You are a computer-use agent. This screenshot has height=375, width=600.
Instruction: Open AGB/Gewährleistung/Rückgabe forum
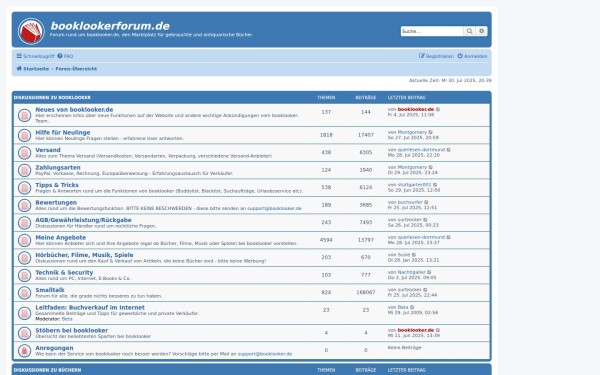pos(83,220)
